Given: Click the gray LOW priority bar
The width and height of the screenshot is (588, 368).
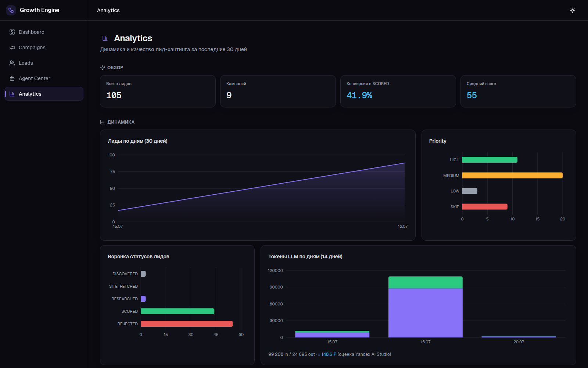Looking at the screenshot, I should [470, 191].
